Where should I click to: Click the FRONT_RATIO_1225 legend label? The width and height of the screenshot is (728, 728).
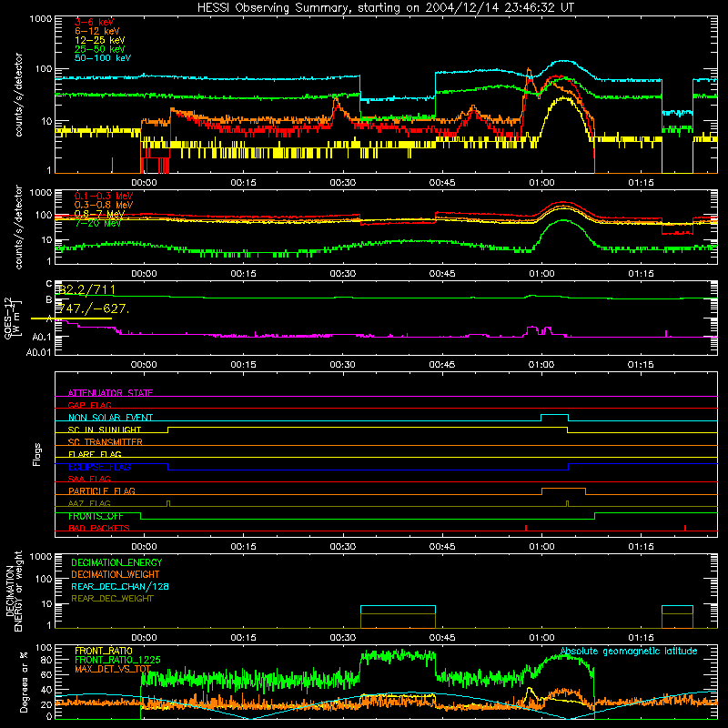pyautogui.click(x=117, y=660)
